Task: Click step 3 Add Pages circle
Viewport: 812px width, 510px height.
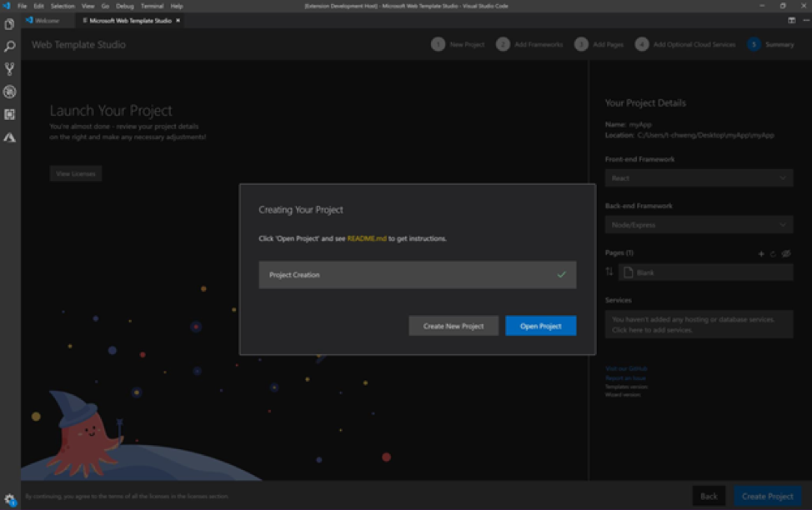Action: pos(581,44)
